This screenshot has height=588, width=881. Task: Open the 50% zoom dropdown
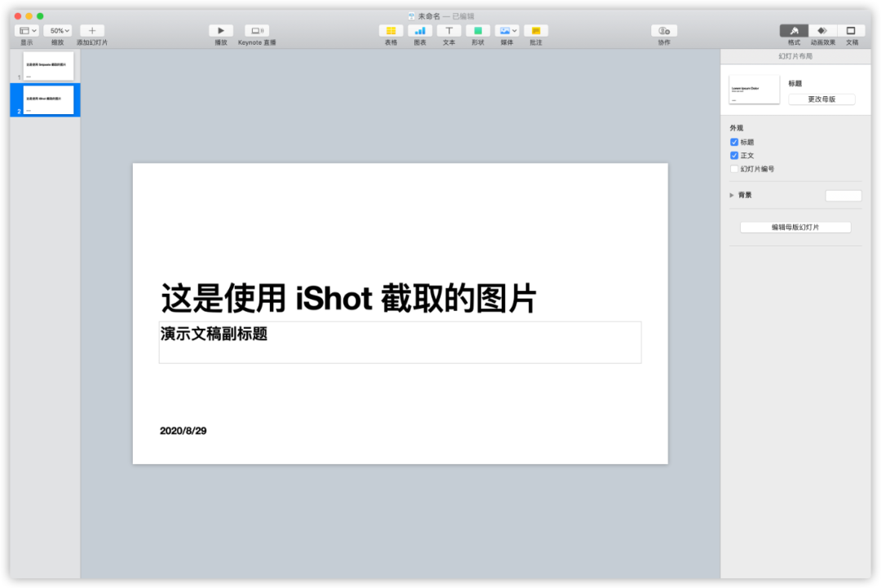58,31
